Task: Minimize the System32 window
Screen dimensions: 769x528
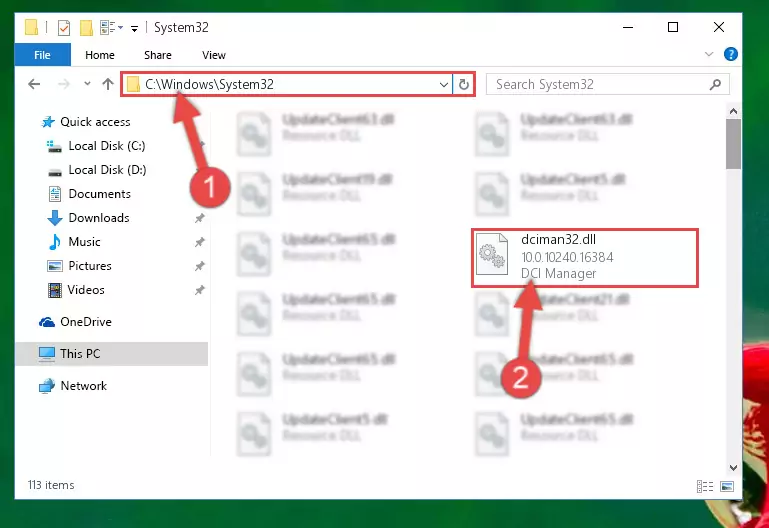Action: point(628,27)
